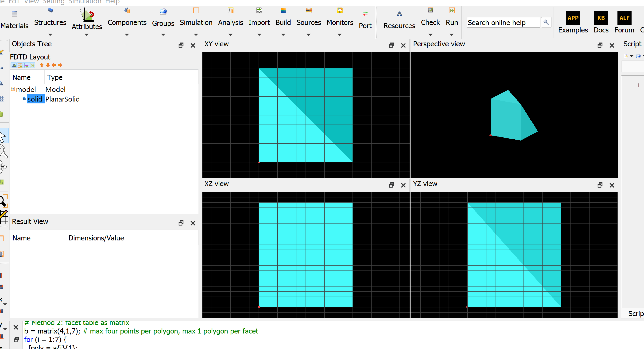This screenshot has height=349, width=644.
Task: Click the Import GDS icon
Action: coord(259,10)
